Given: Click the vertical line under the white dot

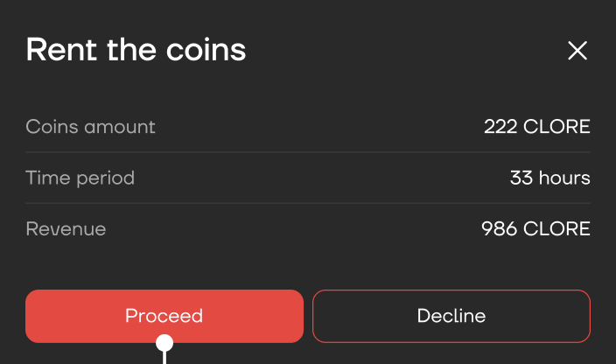Looking at the screenshot, I should coord(164,357).
